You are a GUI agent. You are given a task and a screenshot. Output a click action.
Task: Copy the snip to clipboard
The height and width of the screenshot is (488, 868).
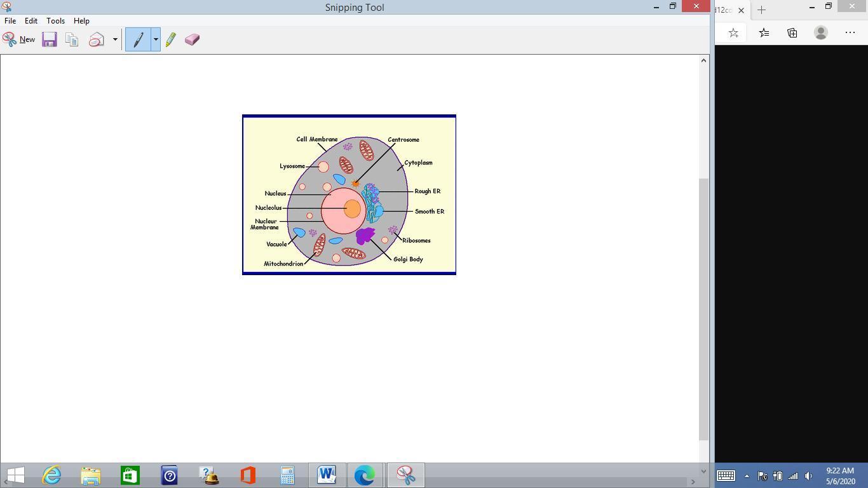[x=72, y=39]
